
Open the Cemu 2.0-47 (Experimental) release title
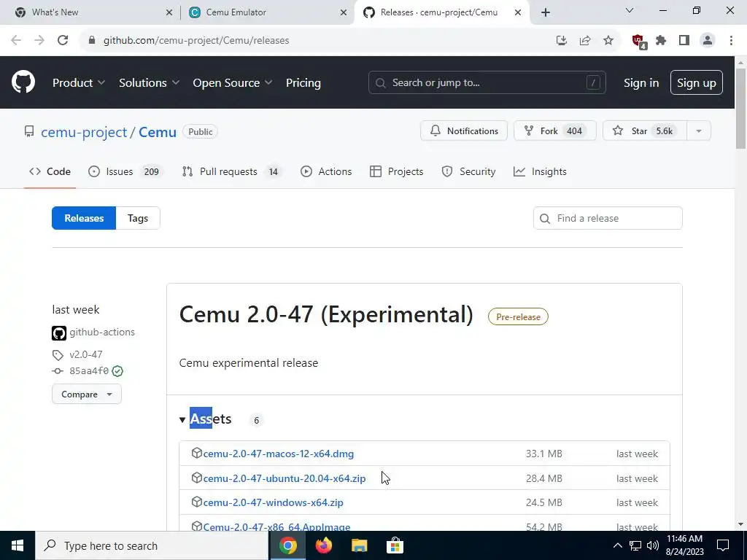[x=326, y=315]
